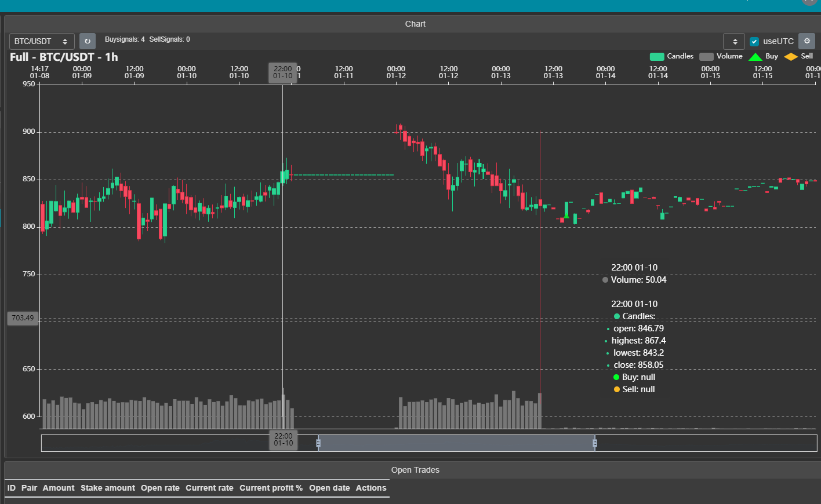Click the Open date column header
Viewport: 821px width, 504px height.
pos(329,488)
